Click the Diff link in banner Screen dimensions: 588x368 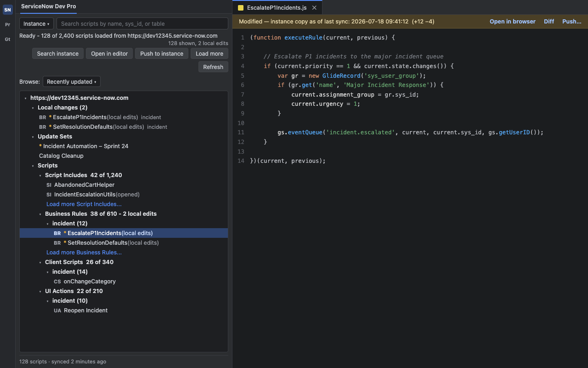coord(549,22)
